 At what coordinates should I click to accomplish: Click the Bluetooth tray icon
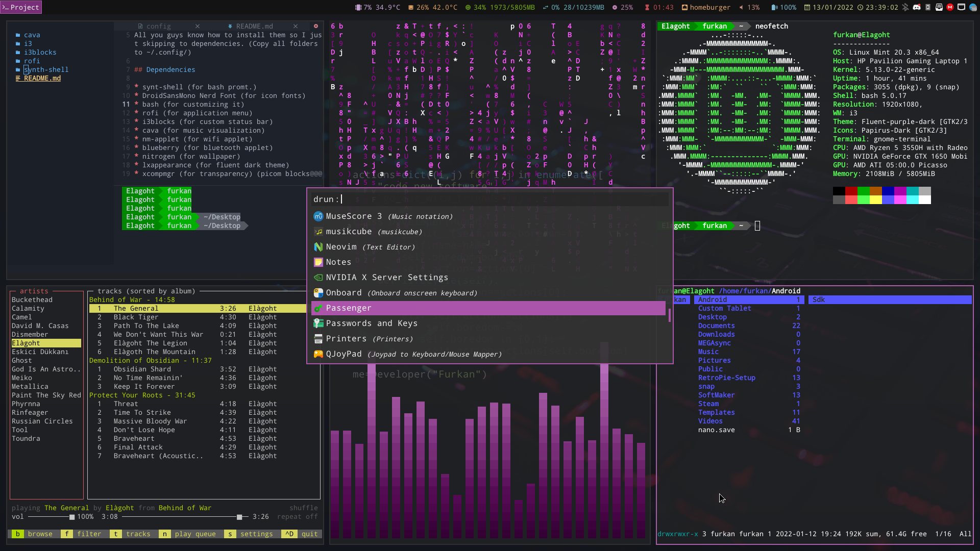coord(905,7)
